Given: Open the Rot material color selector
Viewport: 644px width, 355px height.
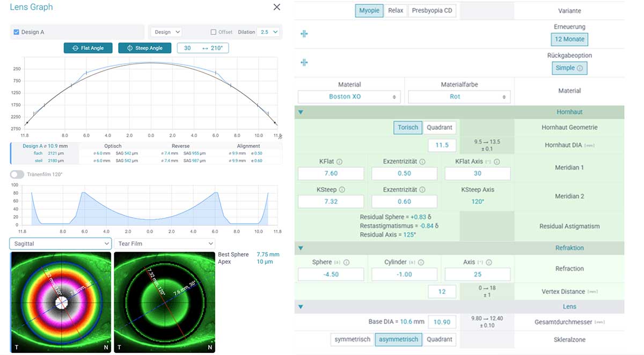Looking at the screenshot, I should coord(459,97).
